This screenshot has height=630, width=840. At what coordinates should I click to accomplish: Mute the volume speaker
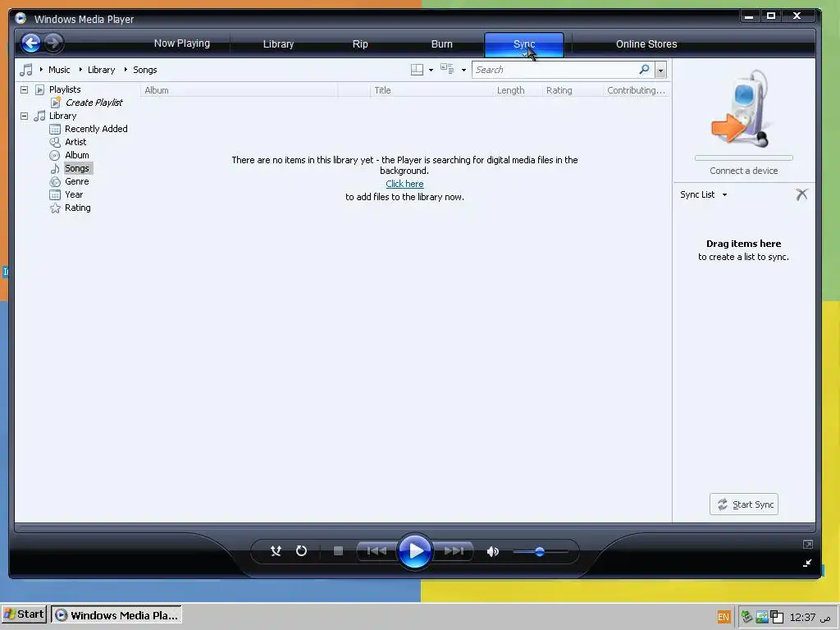pos(492,551)
